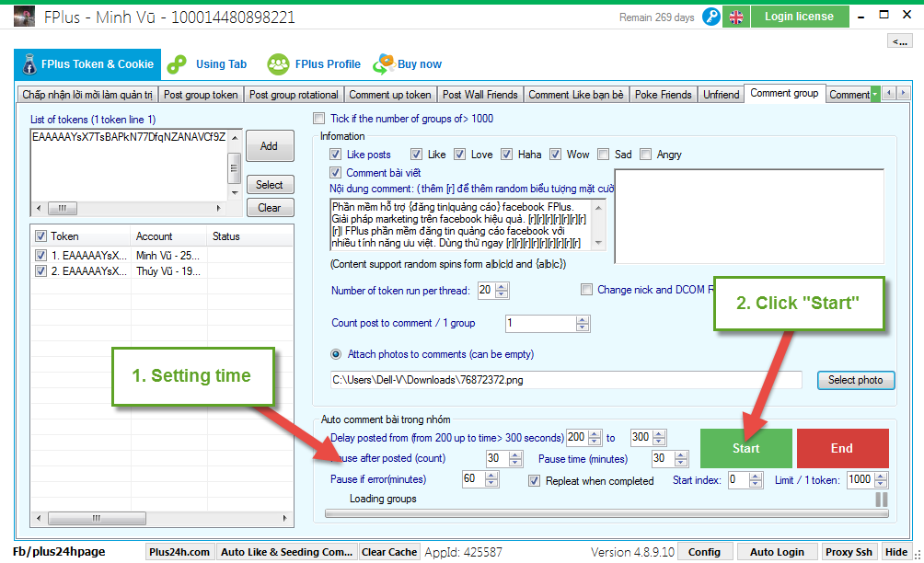Screen dimensions: 924x563
Task: Click the Clear Cache button
Action: click(x=389, y=552)
